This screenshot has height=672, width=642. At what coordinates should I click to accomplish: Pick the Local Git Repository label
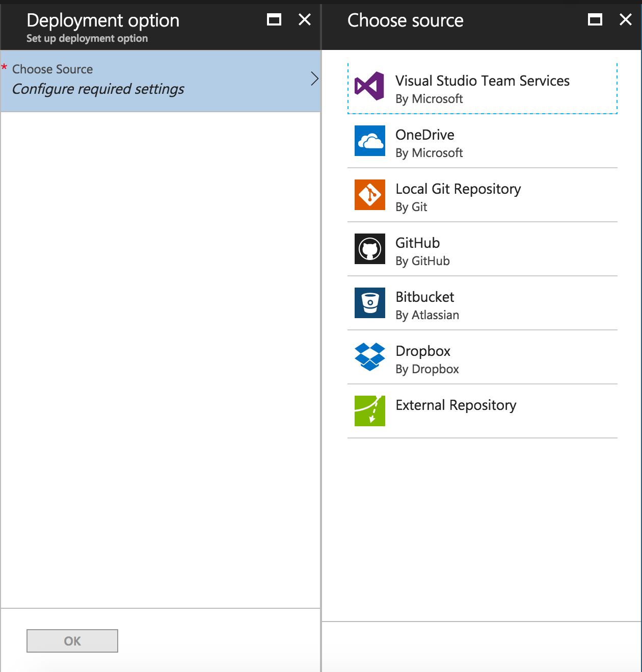(458, 189)
